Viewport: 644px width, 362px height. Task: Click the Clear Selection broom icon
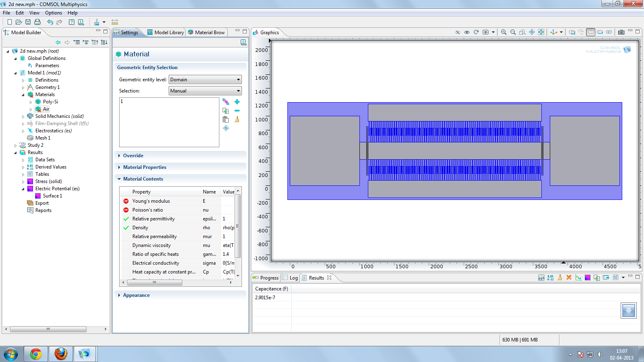tap(237, 119)
